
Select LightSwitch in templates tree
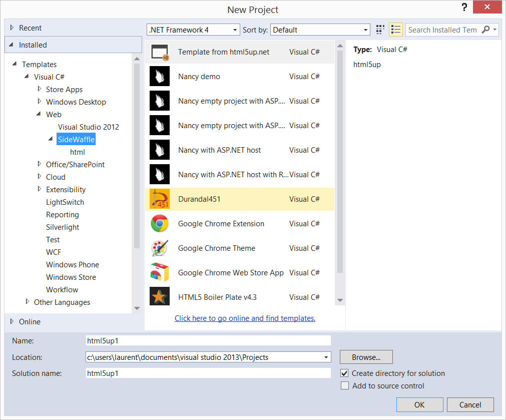65,202
